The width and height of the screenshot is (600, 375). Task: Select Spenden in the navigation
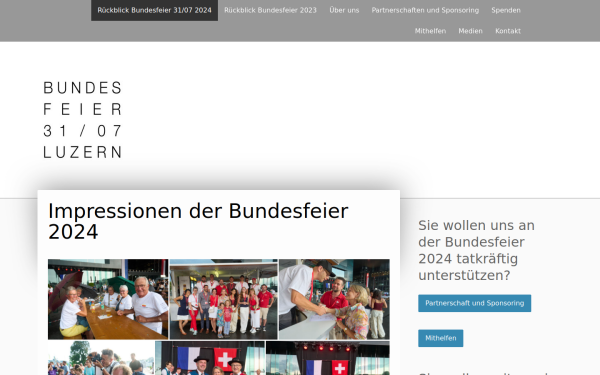506,10
